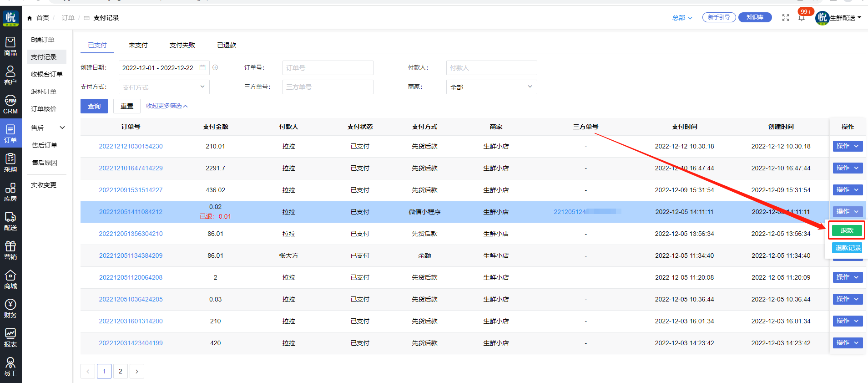Go to page 2
The image size is (868, 383).
[x=121, y=371]
